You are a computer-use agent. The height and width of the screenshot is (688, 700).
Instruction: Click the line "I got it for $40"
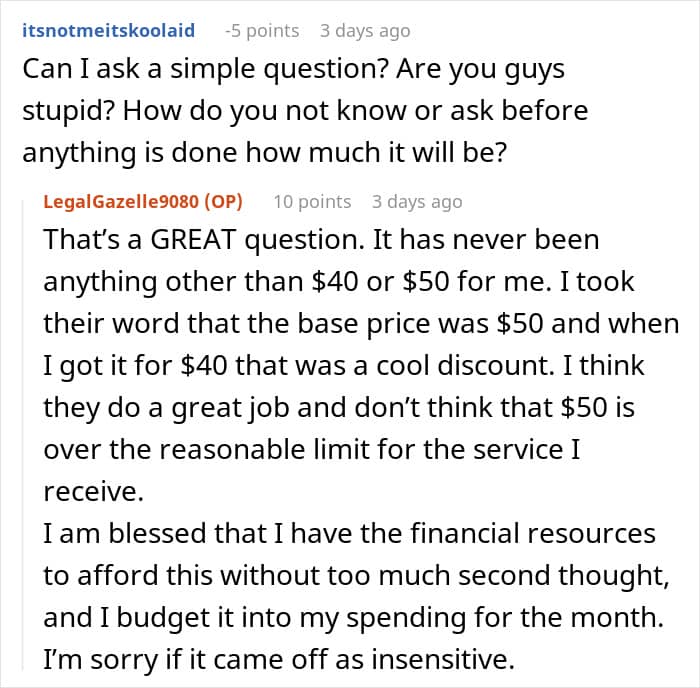344,366
